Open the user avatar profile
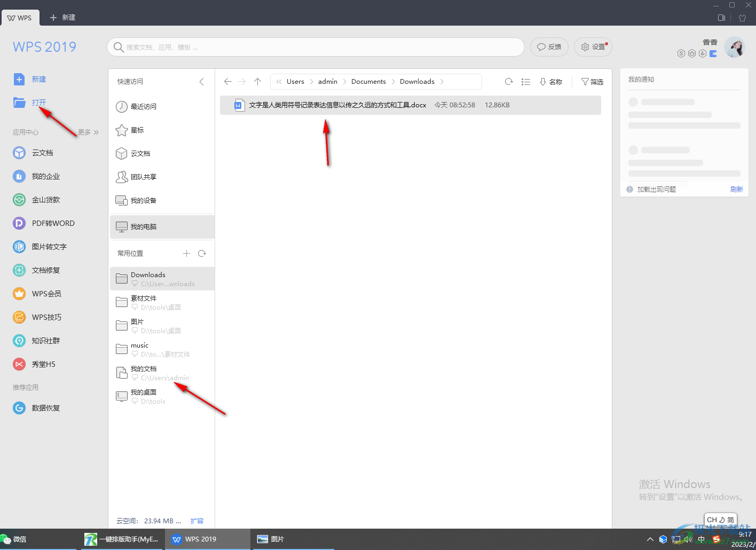The image size is (756, 550). pyautogui.click(x=735, y=48)
